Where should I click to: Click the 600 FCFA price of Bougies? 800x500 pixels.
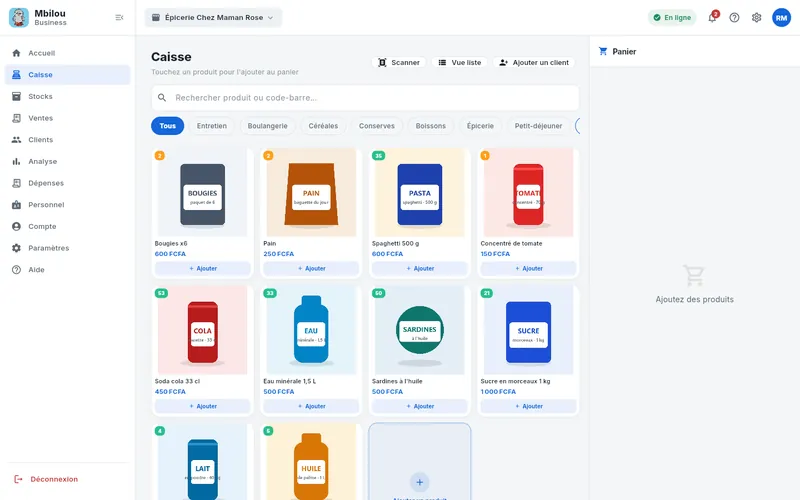(x=170, y=254)
